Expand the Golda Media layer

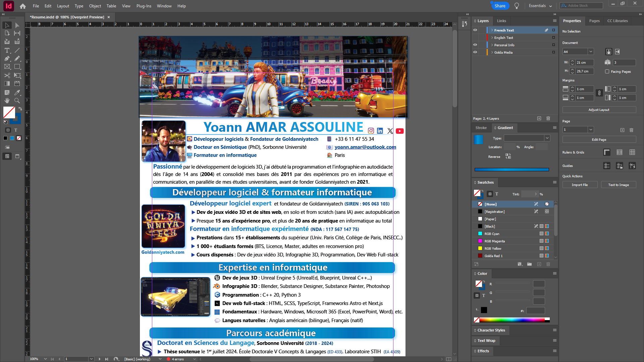click(x=492, y=52)
